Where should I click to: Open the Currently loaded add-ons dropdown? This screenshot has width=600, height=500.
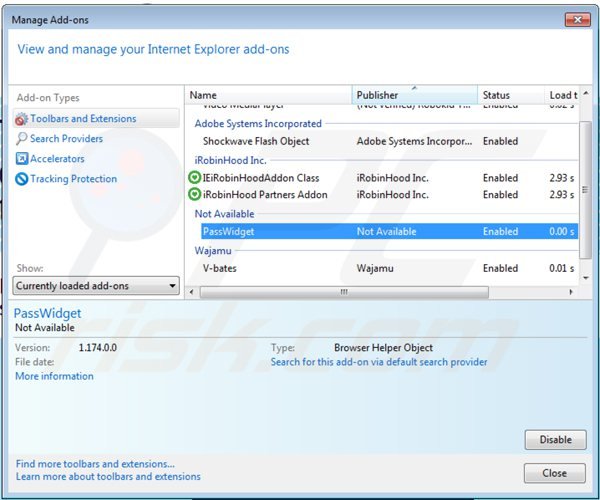pos(96,286)
